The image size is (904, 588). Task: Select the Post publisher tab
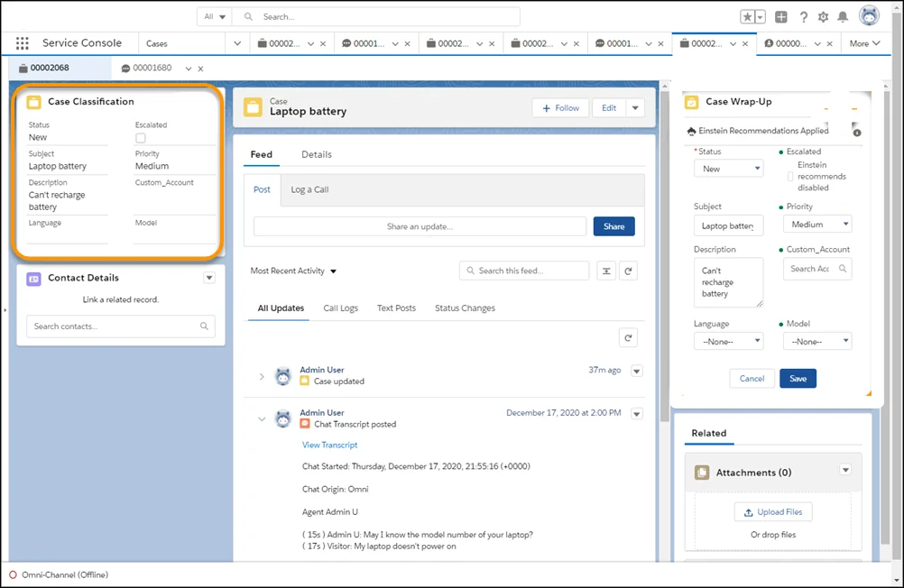click(262, 189)
